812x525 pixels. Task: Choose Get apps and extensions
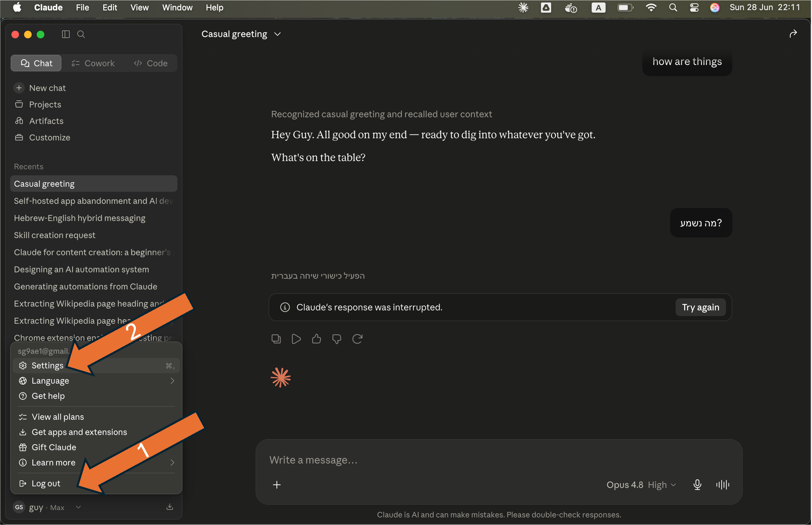pos(96,432)
